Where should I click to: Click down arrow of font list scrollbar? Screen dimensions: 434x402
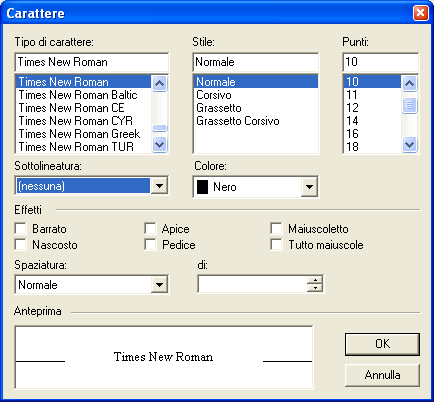(x=159, y=145)
